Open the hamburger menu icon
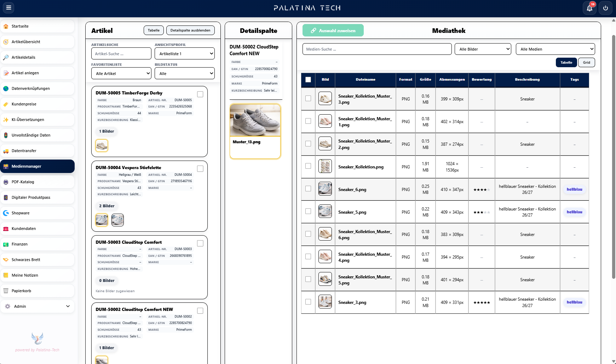This screenshot has height=364, width=616. [x=8, y=7]
